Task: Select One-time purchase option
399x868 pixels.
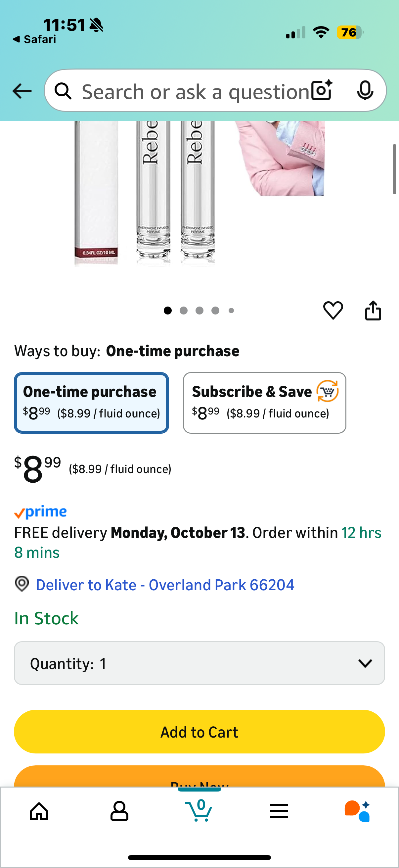Action: 91,403
